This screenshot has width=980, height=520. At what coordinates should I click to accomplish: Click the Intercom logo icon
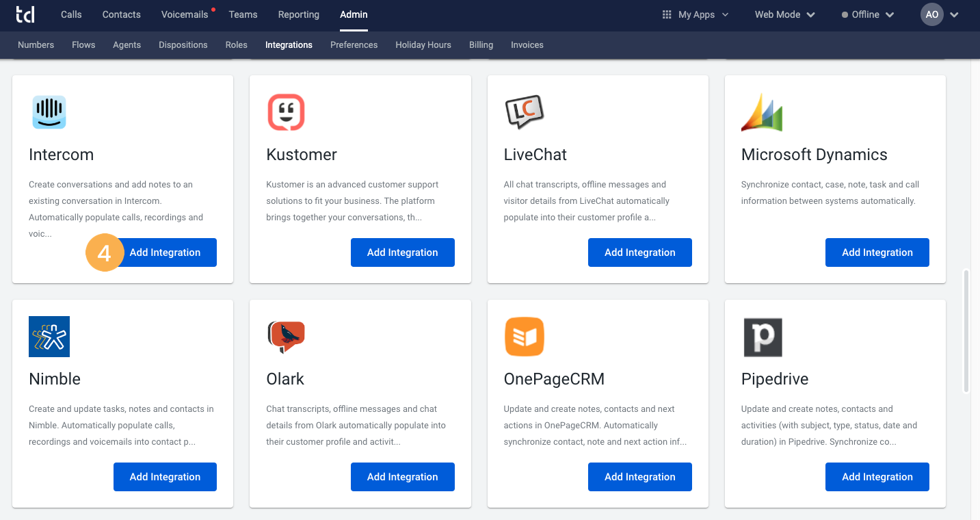coord(49,112)
